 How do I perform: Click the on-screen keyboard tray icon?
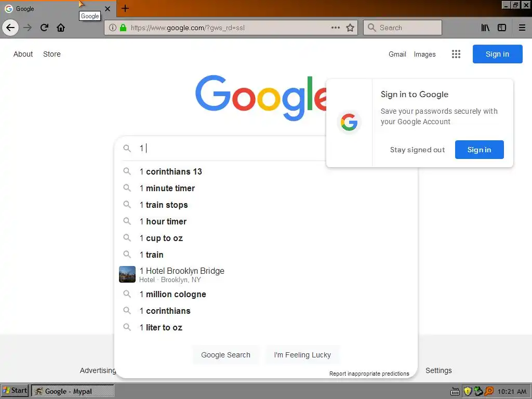(455, 392)
